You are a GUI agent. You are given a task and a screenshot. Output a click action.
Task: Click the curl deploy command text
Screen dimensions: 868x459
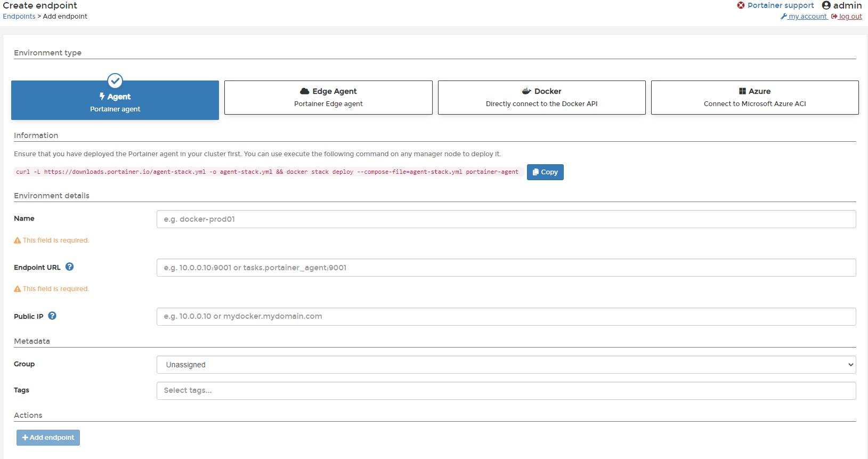[267, 172]
